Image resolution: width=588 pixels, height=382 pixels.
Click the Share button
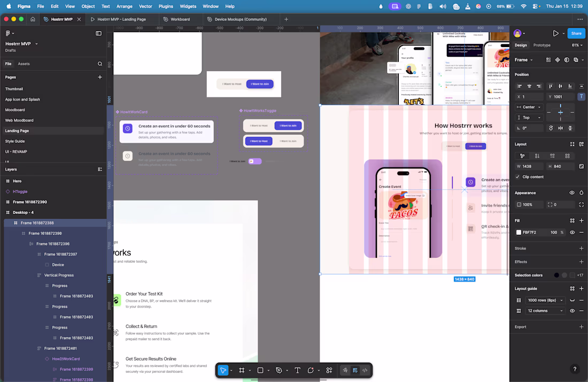[x=576, y=33]
